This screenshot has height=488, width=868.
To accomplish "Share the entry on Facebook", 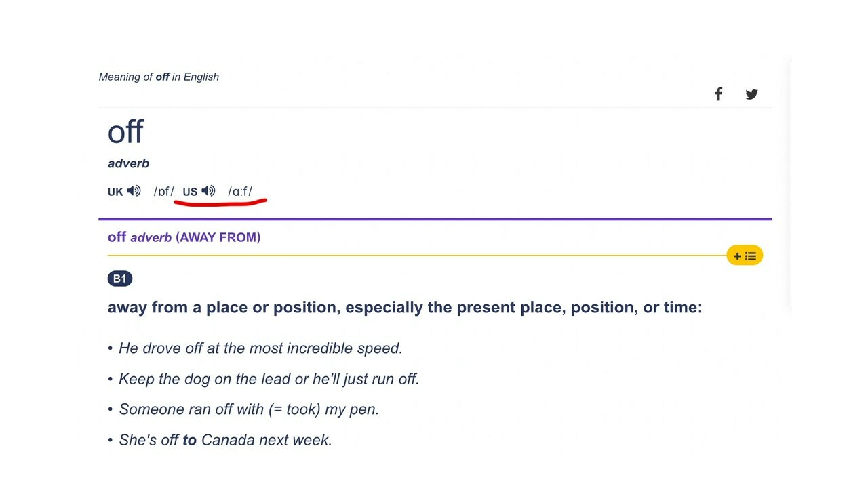I will [x=718, y=94].
